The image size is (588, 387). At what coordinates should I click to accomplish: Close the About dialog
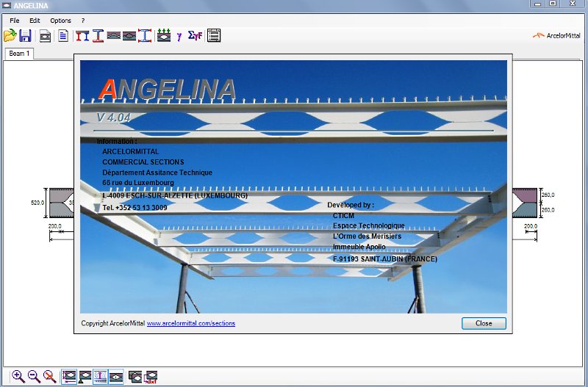(x=484, y=323)
